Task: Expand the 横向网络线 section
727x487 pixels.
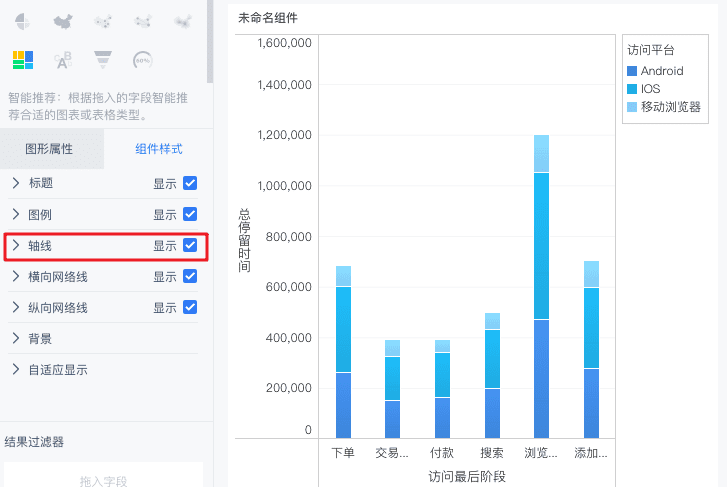Action: [16, 276]
